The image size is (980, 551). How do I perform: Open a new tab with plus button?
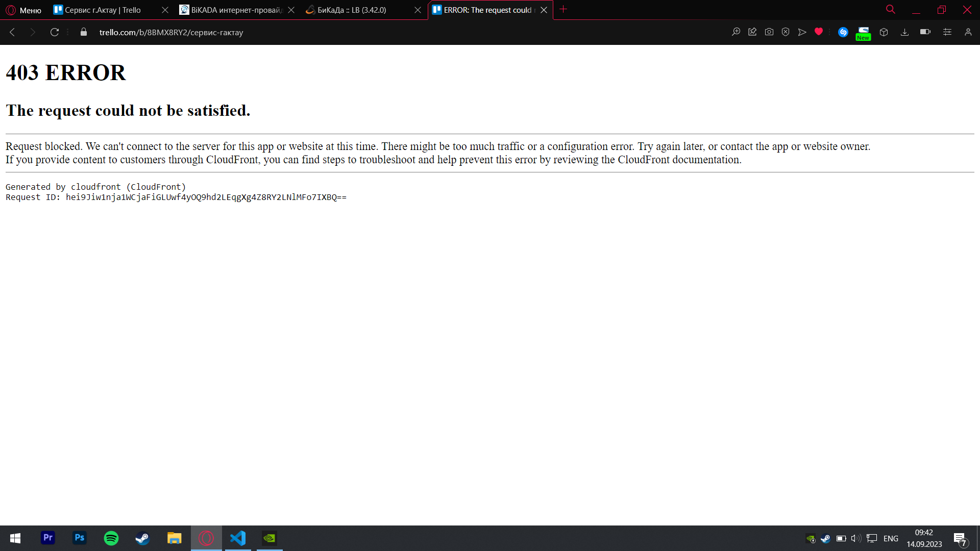click(563, 10)
